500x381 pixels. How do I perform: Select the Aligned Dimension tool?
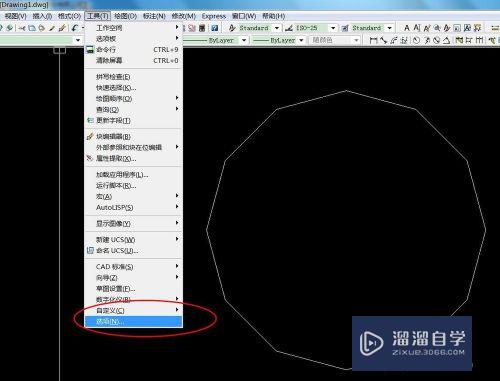click(x=384, y=40)
